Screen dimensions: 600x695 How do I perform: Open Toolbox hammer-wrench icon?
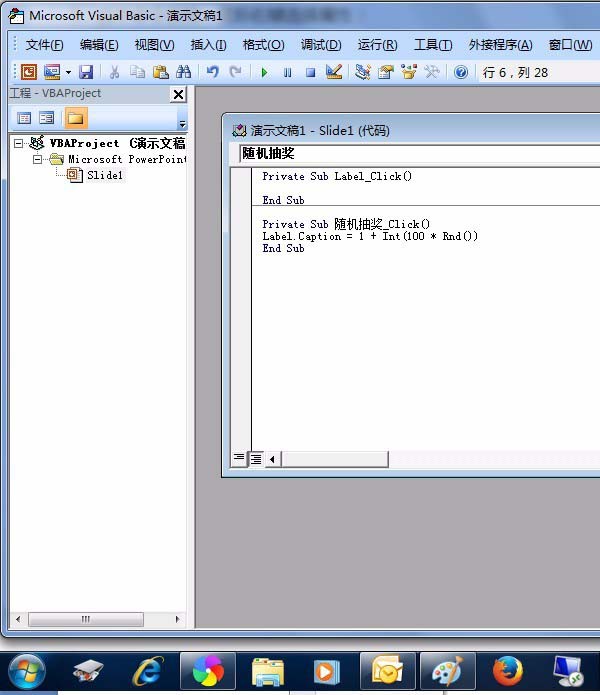point(432,72)
